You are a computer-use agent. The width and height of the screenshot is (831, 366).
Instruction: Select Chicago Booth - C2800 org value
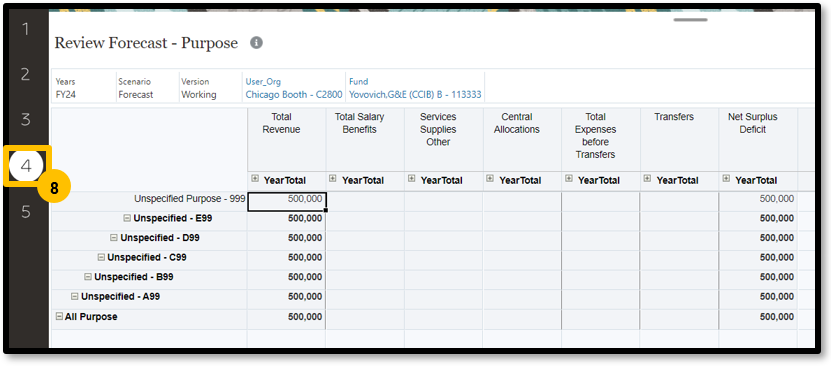coord(294,95)
